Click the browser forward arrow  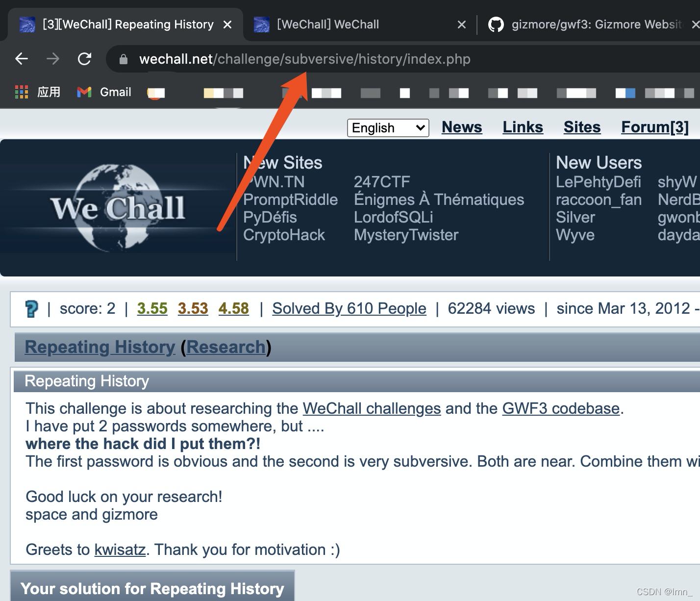point(53,59)
